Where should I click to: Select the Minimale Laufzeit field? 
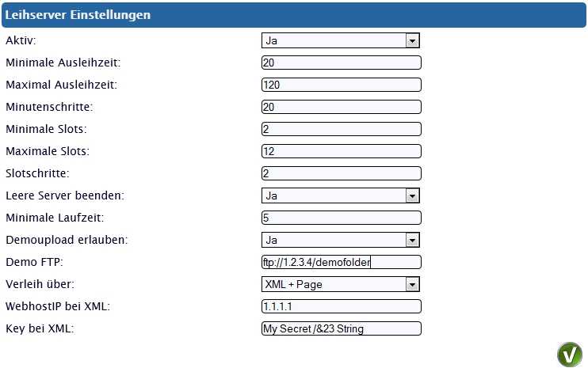tap(342, 218)
